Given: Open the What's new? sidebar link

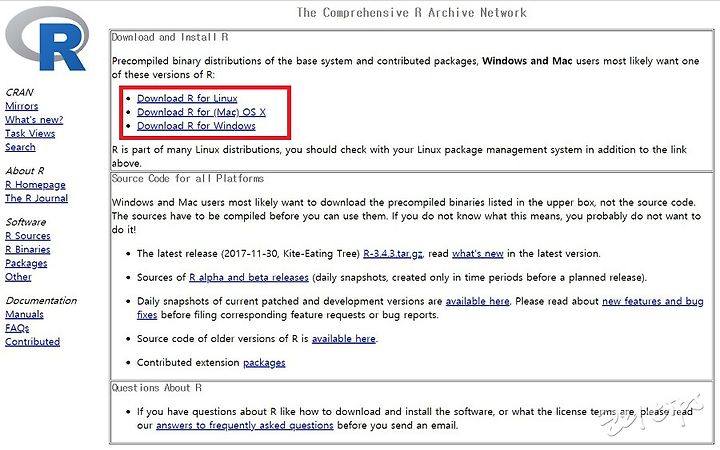Looking at the screenshot, I should tap(34, 120).
